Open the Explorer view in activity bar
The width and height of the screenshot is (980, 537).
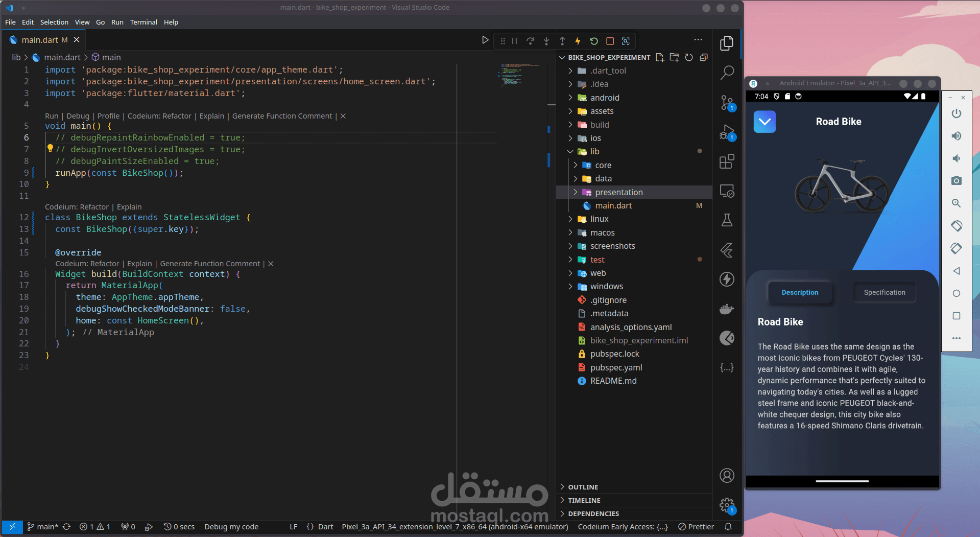coord(727,43)
